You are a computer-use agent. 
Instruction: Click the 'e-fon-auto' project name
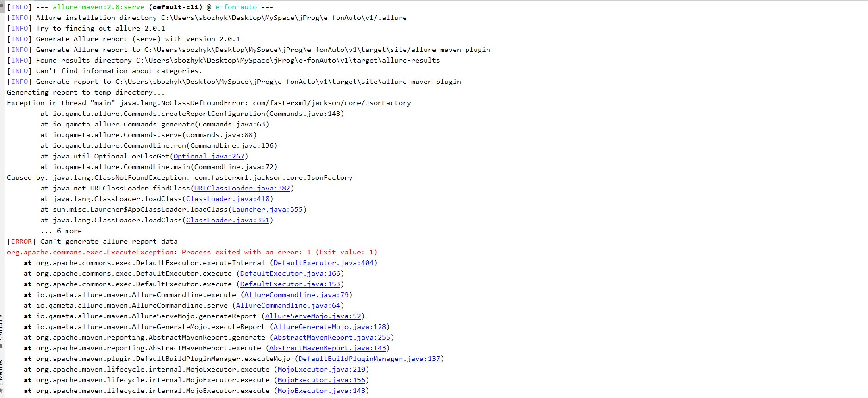click(236, 7)
